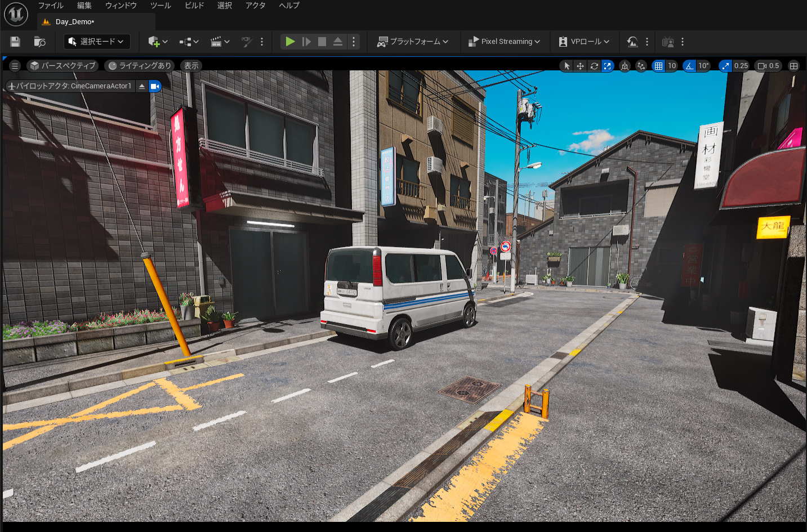This screenshot has height=532, width=807.
Task: Switch to the Day_Demo level tab
Action: pyautogui.click(x=74, y=22)
